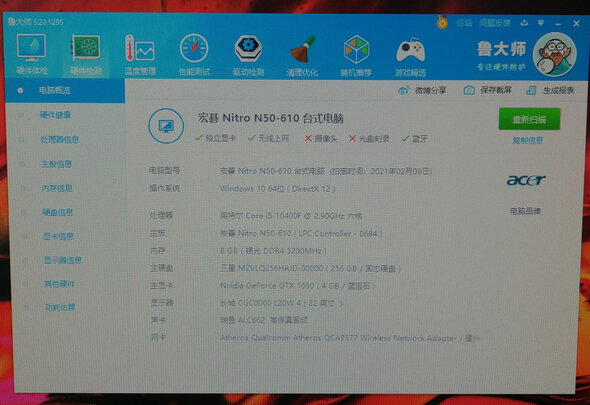This screenshot has height=405, width=590.
Task: Select 硬盘信息 in the sidebar
Action: pos(57,212)
